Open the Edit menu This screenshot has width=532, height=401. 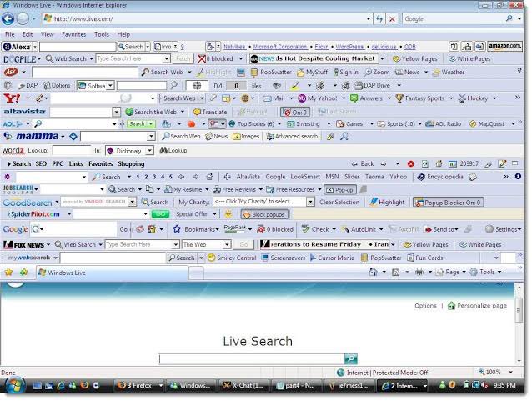[x=28, y=34]
